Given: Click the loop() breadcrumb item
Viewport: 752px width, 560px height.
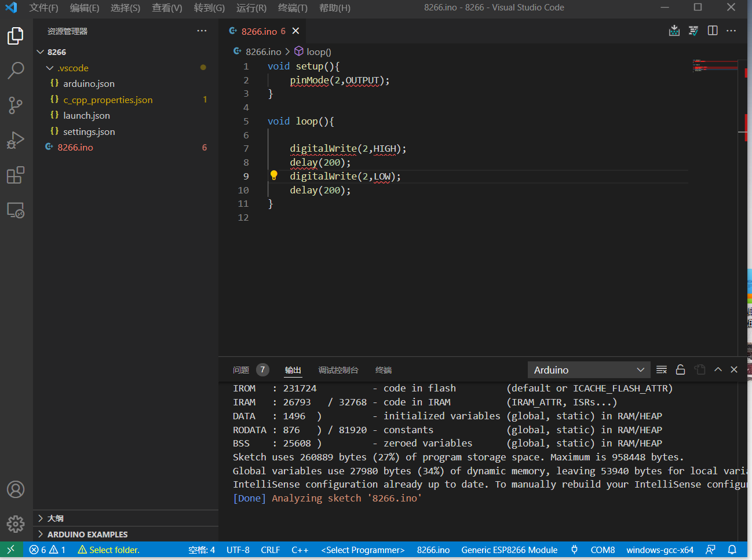Looking at the screenshot, I should pyautogui.click(x=313, y=52).
